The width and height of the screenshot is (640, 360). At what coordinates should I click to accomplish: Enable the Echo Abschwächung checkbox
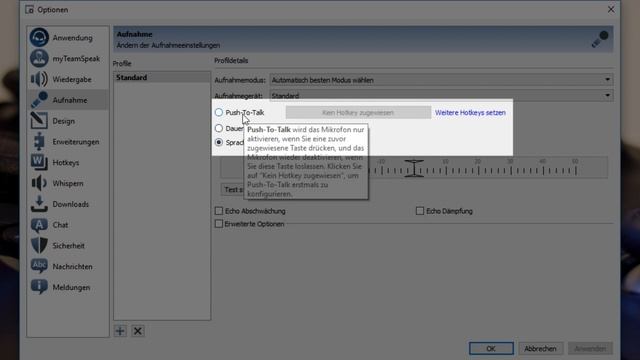(x=219, y=211)
